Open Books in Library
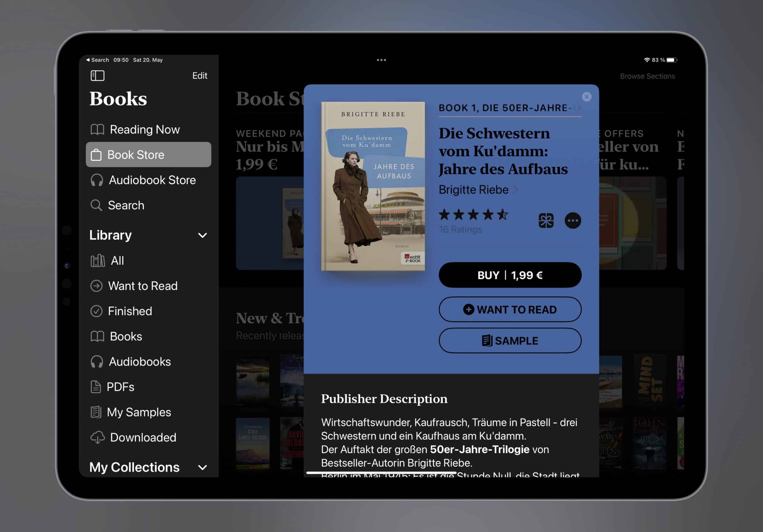763x532 pixels. [148, 336]
